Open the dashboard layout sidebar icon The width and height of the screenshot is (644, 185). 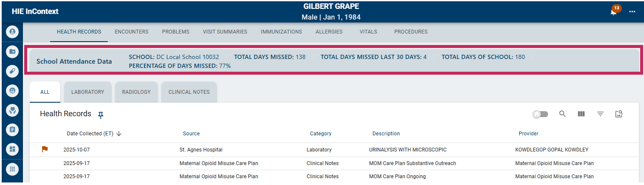12,149
